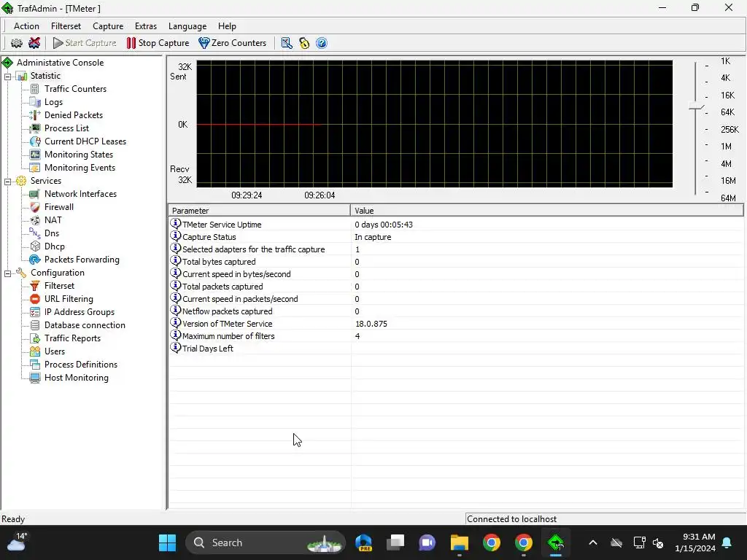This screenshot has height=560, width=747.
Task: Click the Logs icon in the tree
Action: pyautogui.click(x=35, y=102)
